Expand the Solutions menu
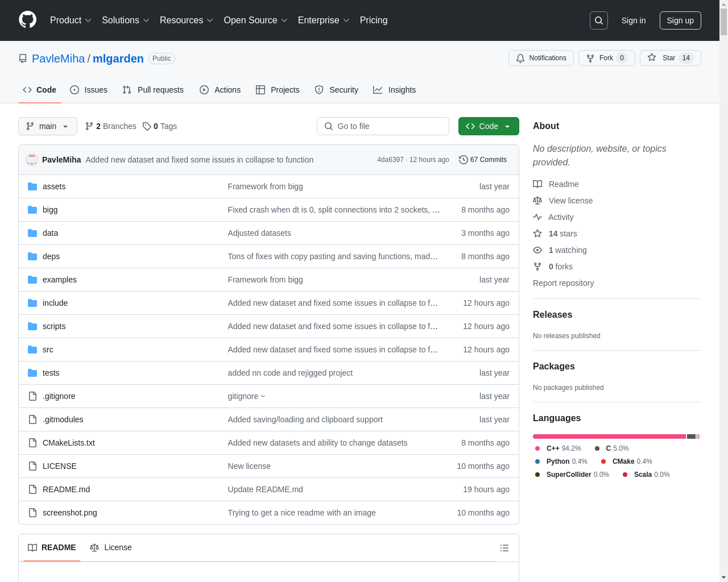The height and width of the screenshot is (582, 728). [126, 20]
